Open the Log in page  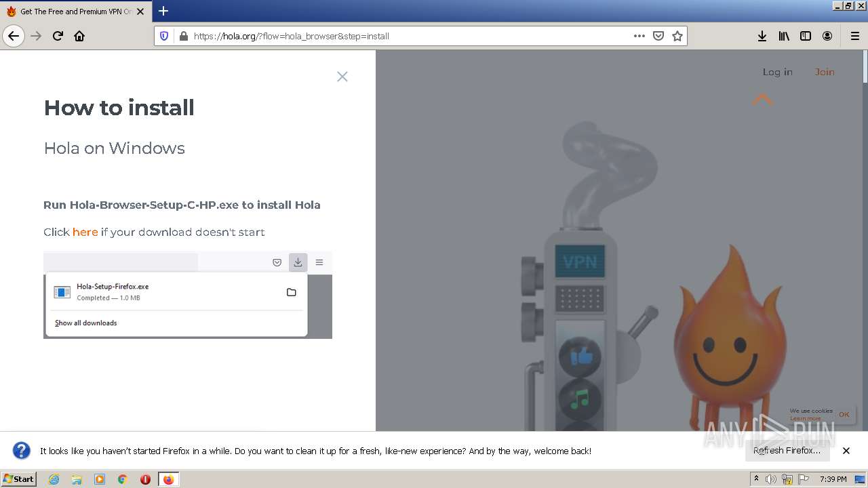pyautogui.click(x=777, y=72)
